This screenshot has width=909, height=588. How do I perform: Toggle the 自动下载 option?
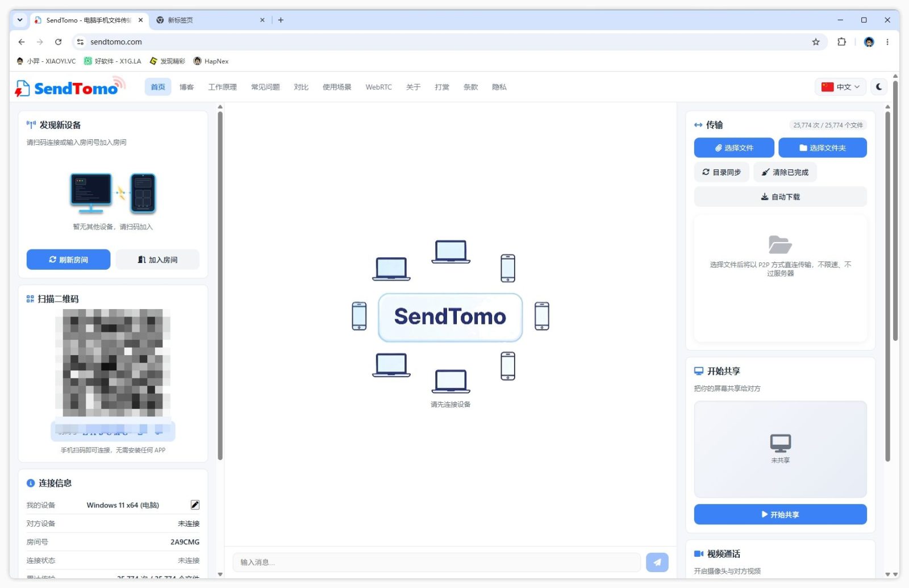coord(780,197)
